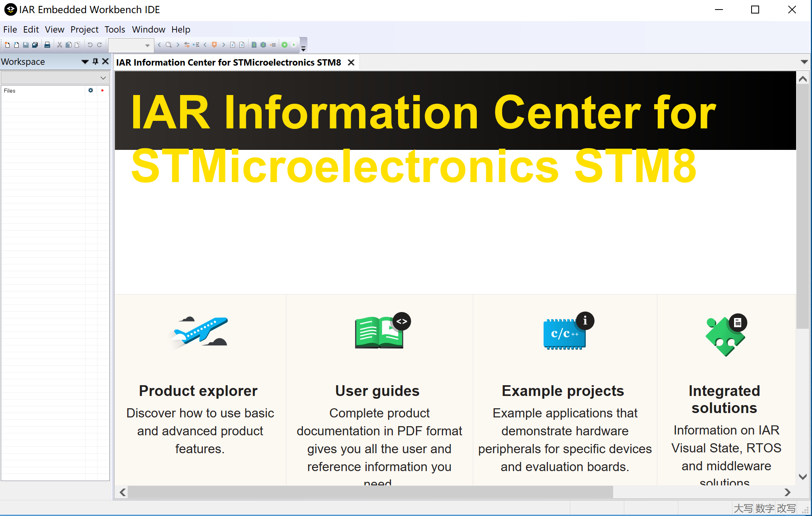Start Download and Debug from the toolbar
The width and height of the screenshot is (812, 516).
(285, 45)
